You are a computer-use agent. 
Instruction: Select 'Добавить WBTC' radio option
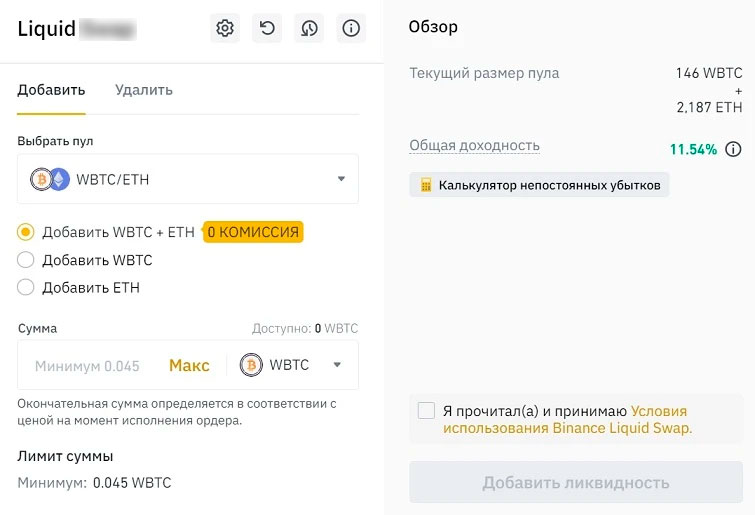click(26, 260)
